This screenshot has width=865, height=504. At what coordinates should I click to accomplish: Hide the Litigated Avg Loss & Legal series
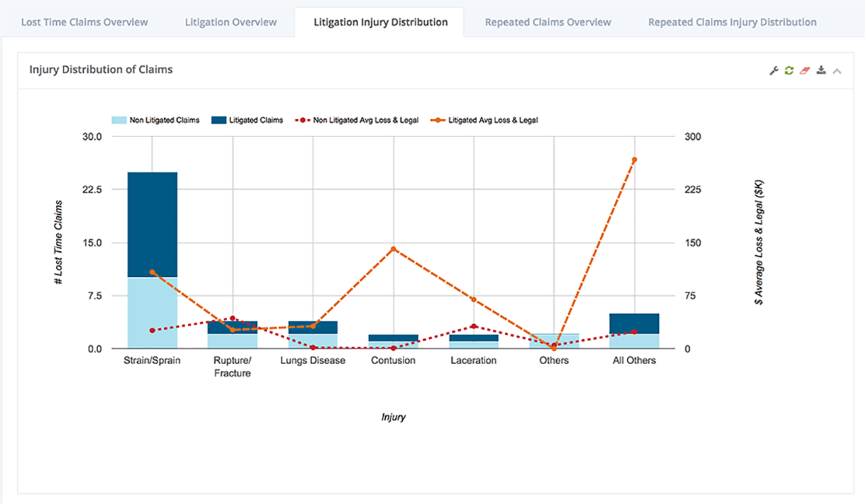[x=485, y=120]
